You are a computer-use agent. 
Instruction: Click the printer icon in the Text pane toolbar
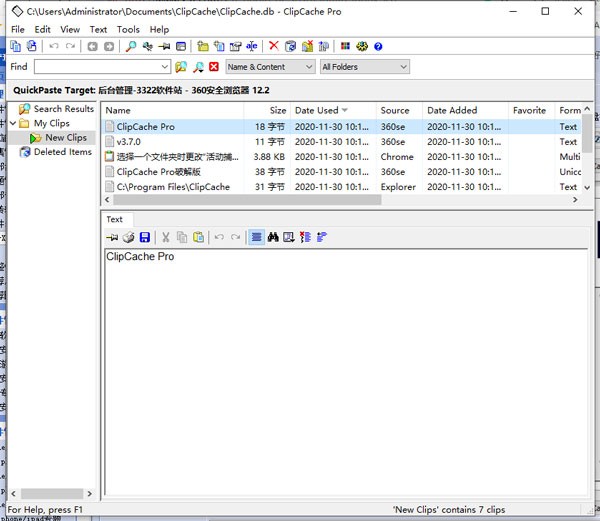click(128, 237)
